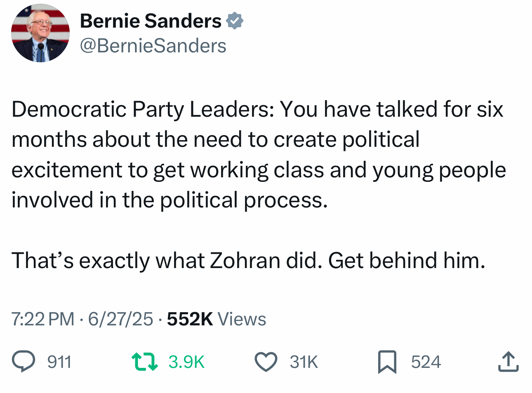
Task: Open the @BernieSanders handle link
Action: coord(153,46)
